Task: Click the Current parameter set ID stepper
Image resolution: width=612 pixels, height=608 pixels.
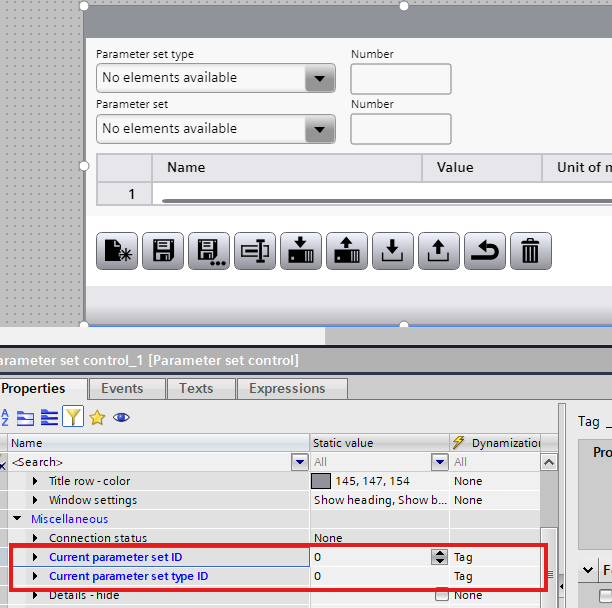Action: (439, 557)
